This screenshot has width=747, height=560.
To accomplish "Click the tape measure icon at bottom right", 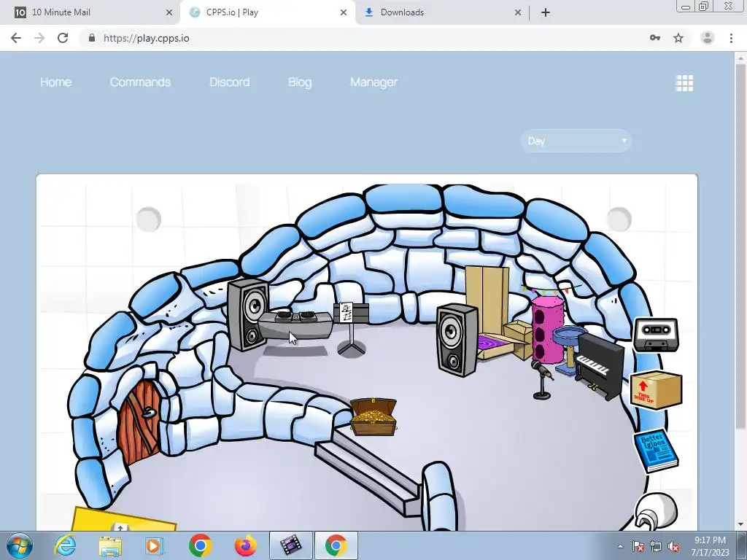I will [x=656, y=512].
